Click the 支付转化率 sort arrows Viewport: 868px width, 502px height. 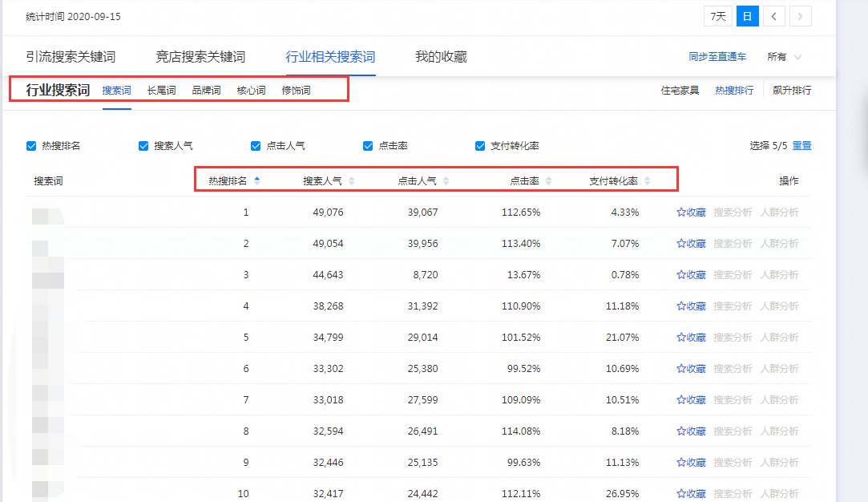click(x=647, y=181)
